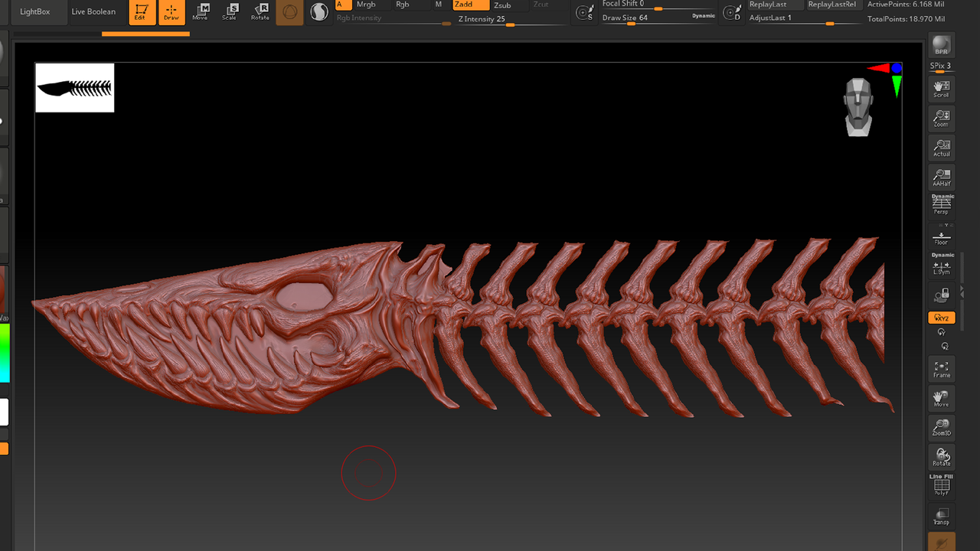Click the Zoom3D icon
The height and width of the screenshot is (551, 980).
pos(941,428)
